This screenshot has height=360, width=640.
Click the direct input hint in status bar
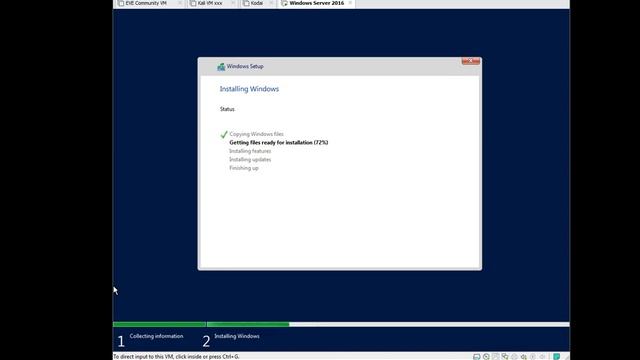(x=176, y=357)
